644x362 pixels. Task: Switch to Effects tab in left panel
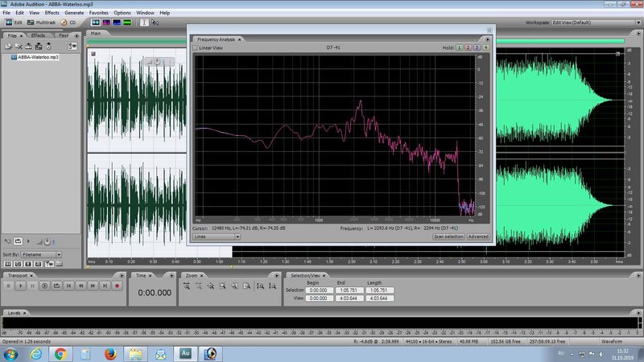38,35
